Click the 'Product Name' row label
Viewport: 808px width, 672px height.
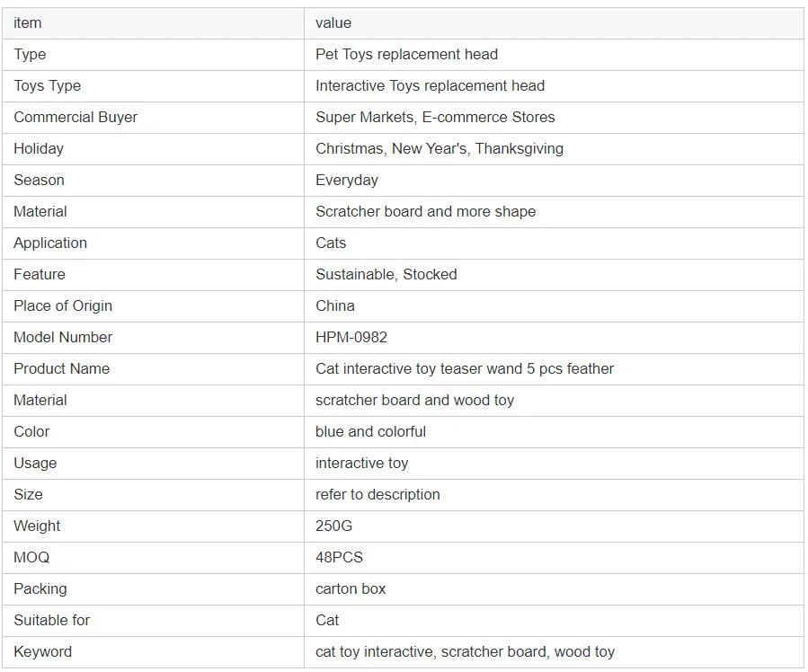tap(61, 368)
